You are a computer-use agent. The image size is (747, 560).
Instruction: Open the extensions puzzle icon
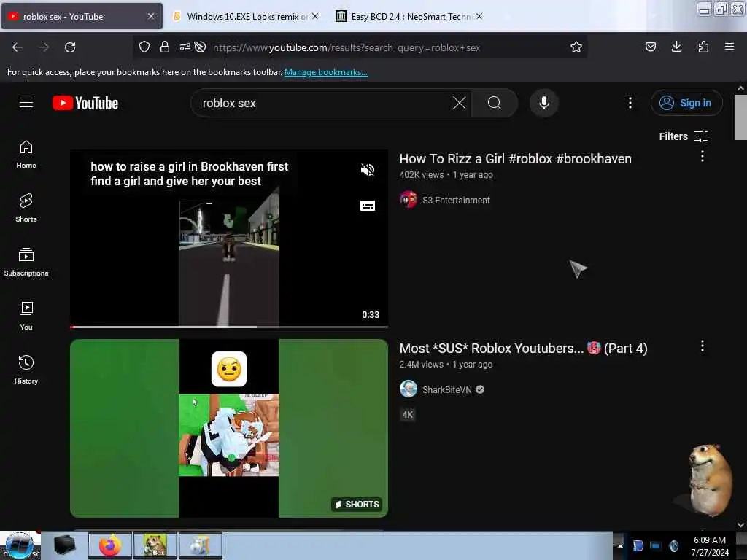point(703,47)
